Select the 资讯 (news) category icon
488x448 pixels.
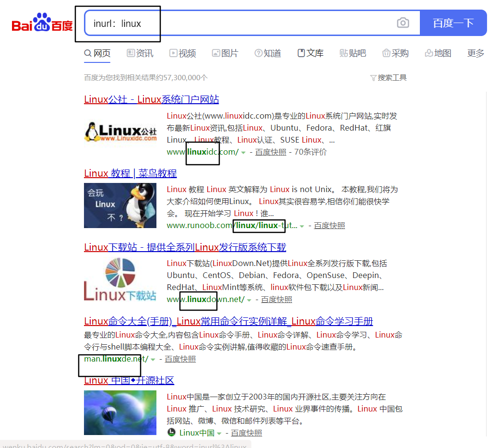[x=130, y=53]
